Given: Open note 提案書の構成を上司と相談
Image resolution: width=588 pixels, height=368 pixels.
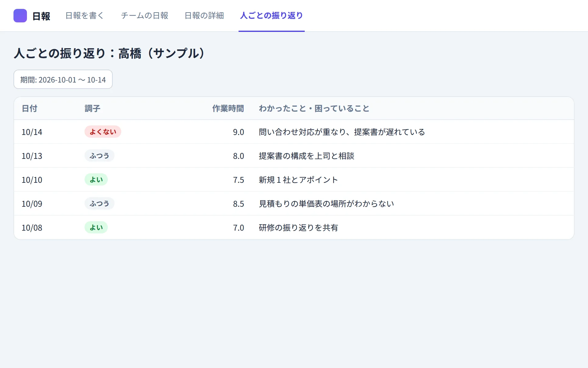Looking at the screenshot, I should pos(307,156).
